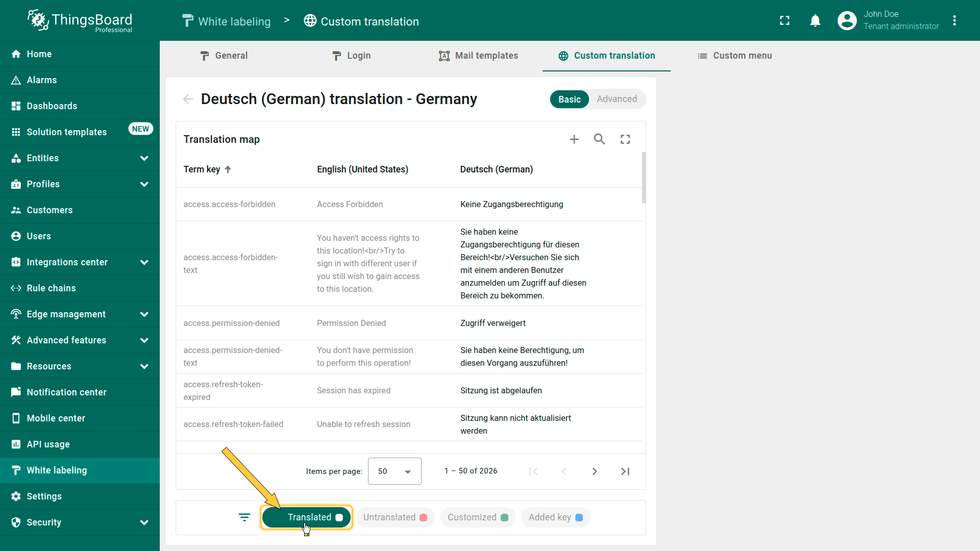This screenshot has height=551, width=980.
Task: Sort by the Term key column header
Action: 202,169
